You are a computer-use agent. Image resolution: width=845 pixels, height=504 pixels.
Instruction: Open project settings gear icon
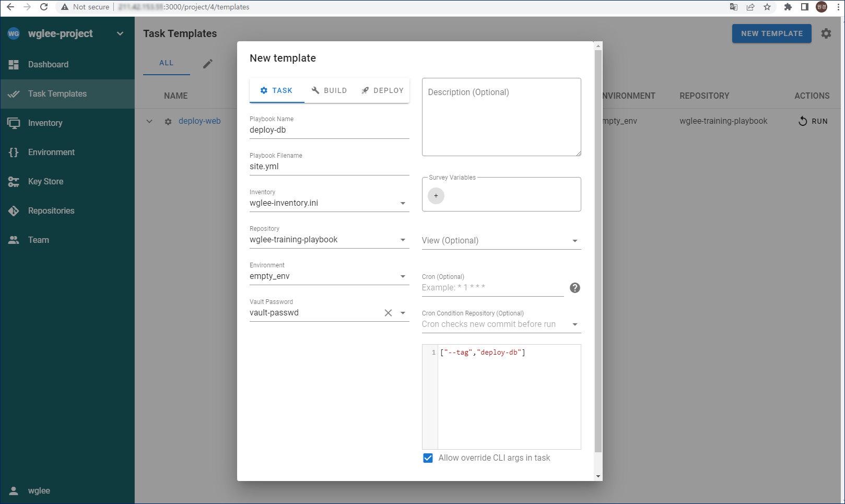(826, 33)
